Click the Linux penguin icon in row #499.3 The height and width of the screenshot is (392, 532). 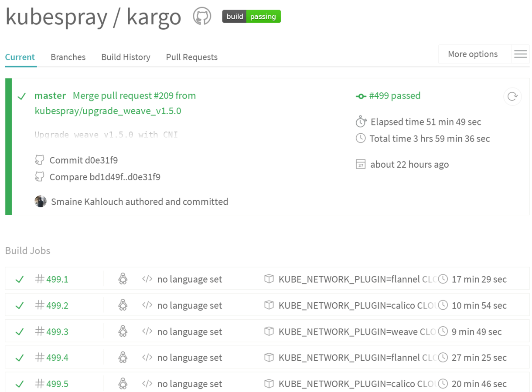pyautogui.click(x=123, y=331)
